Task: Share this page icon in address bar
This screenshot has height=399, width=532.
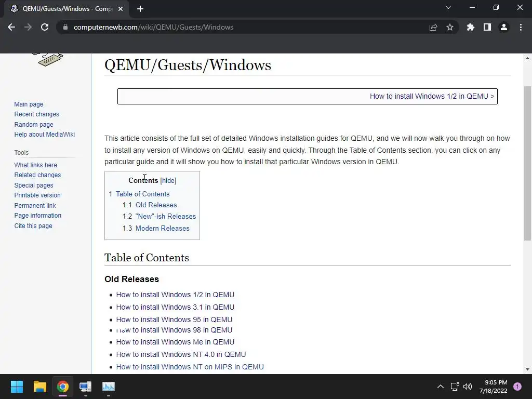Action: [433, 27]
